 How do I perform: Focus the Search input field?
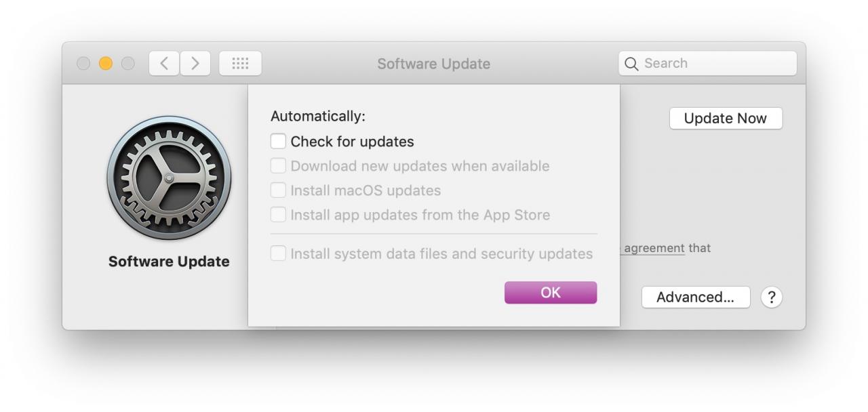(707, 63)
